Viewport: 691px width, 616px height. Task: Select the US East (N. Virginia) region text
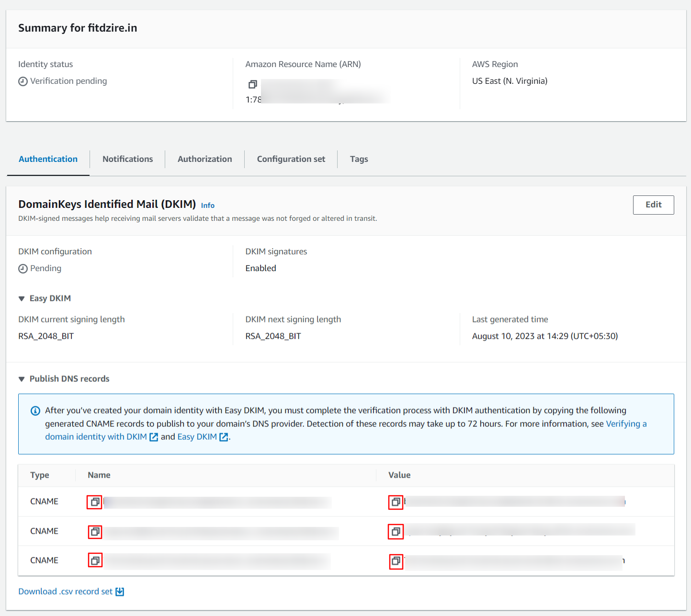[x=510, y=81]
